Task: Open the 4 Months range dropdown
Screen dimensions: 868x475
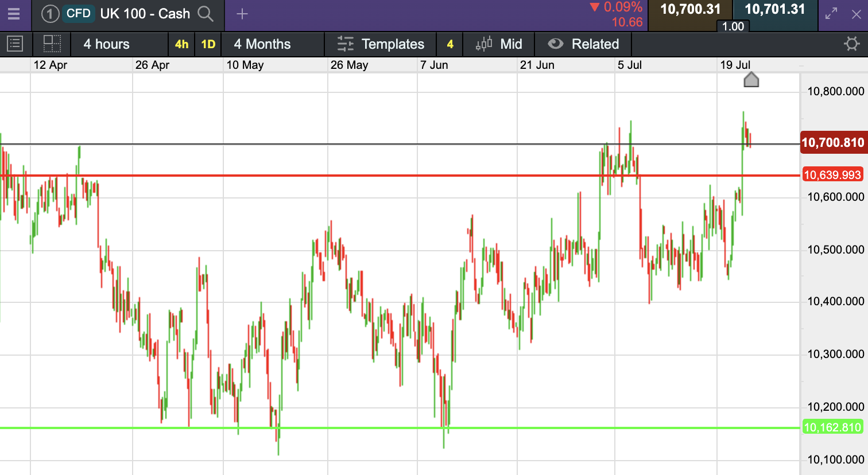Action: [x=262, y=44]
